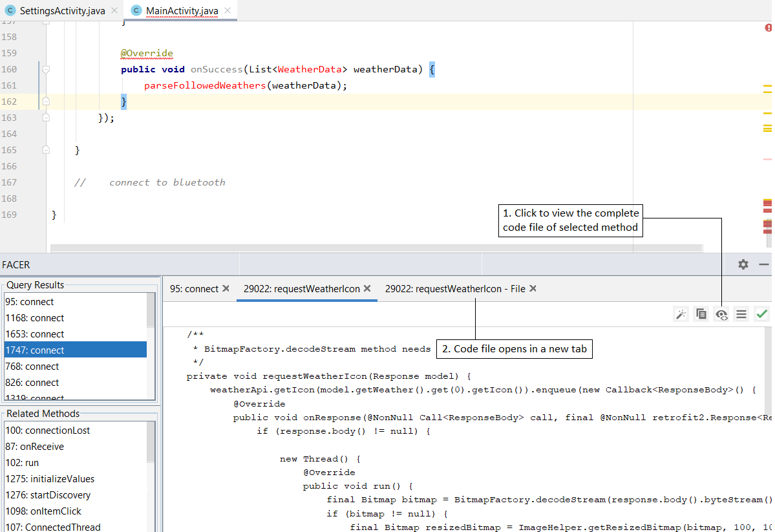Select '768: connect' in Query Results
Screen dimensions: 775x532
pyautogui.click(x=76, y=367)
